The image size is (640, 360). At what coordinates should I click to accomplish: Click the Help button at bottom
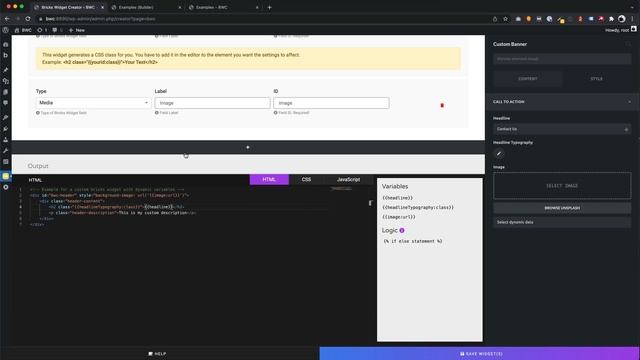[157, 353]
